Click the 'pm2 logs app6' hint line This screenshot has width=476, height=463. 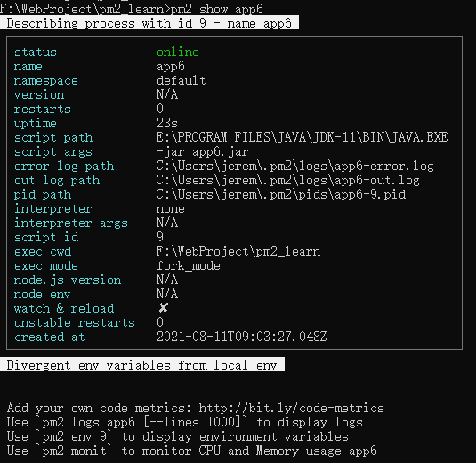coord(185,422)
